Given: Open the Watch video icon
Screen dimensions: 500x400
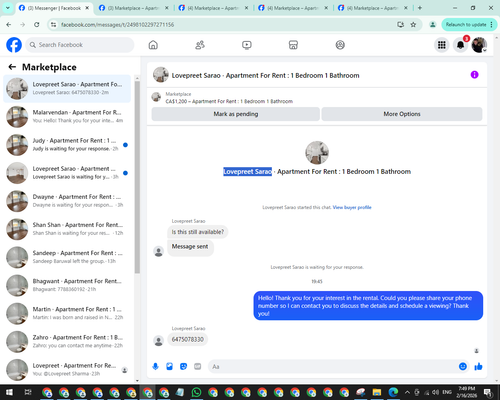Looking at the screenshot, I should [x=247, y=45].
